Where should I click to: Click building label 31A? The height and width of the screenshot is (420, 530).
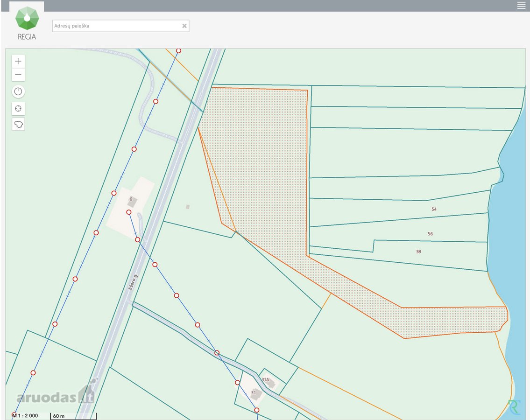(266, 379)
